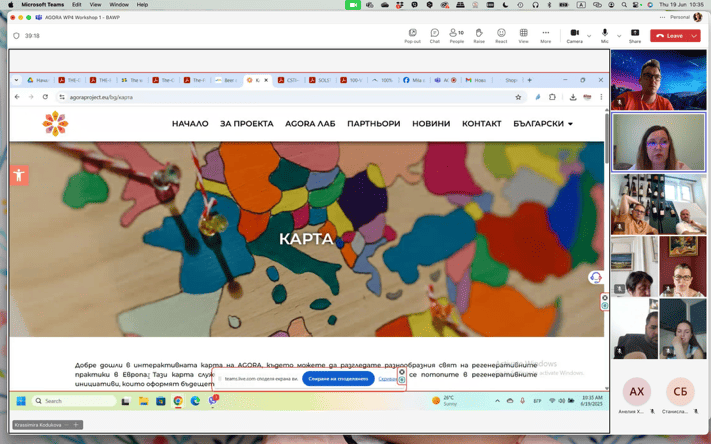711x444 pixels.
Task: Click the Share screen icon
Action: click(x=635, y=35)
